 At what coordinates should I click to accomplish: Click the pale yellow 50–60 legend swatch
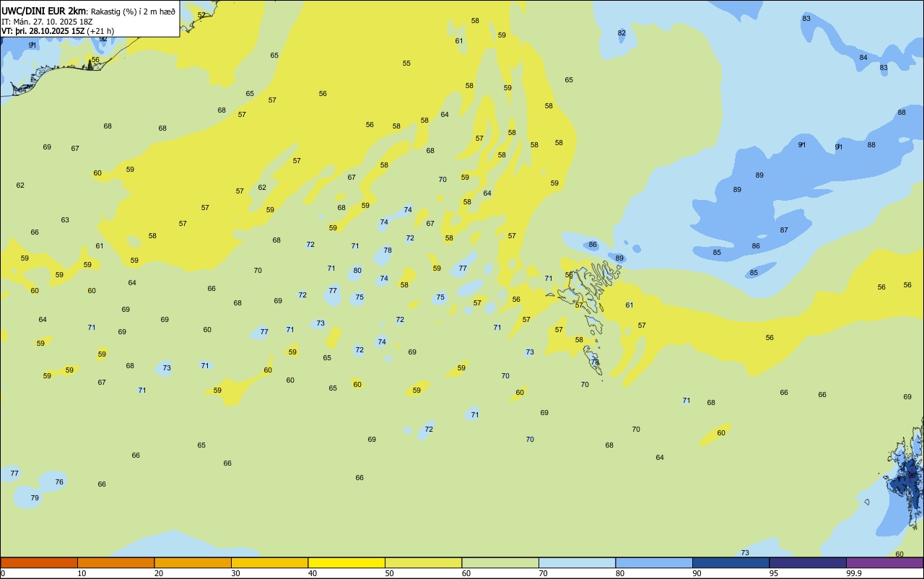coord(423,562)
